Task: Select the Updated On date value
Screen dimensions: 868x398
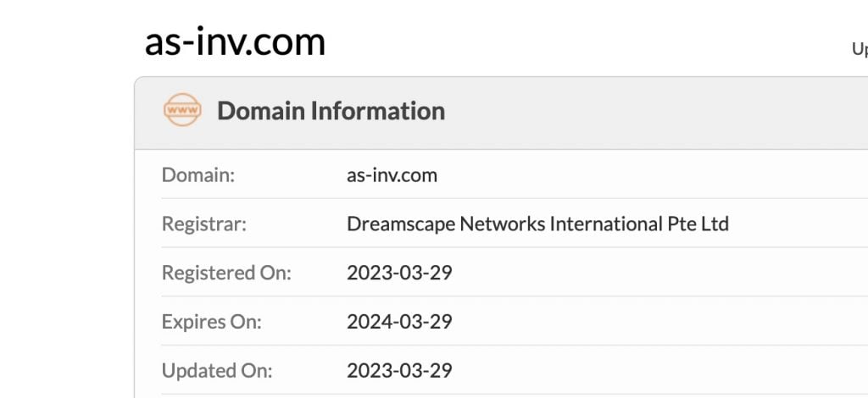Action: pyautogui.click(x=399, y=370)
